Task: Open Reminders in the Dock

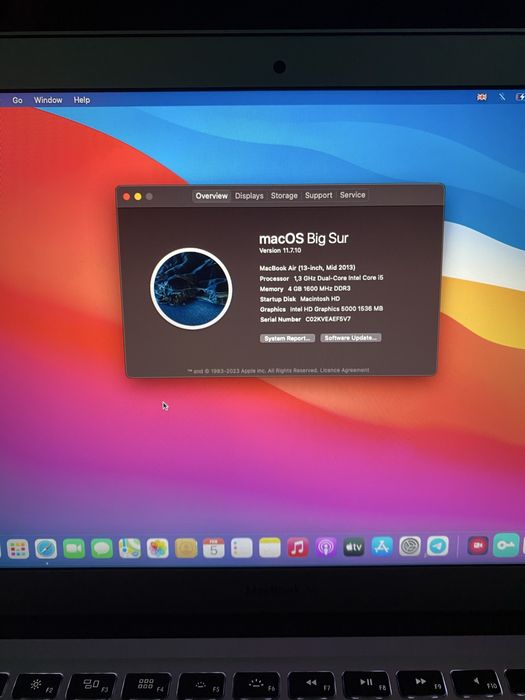Action: [x=242, y=548]
